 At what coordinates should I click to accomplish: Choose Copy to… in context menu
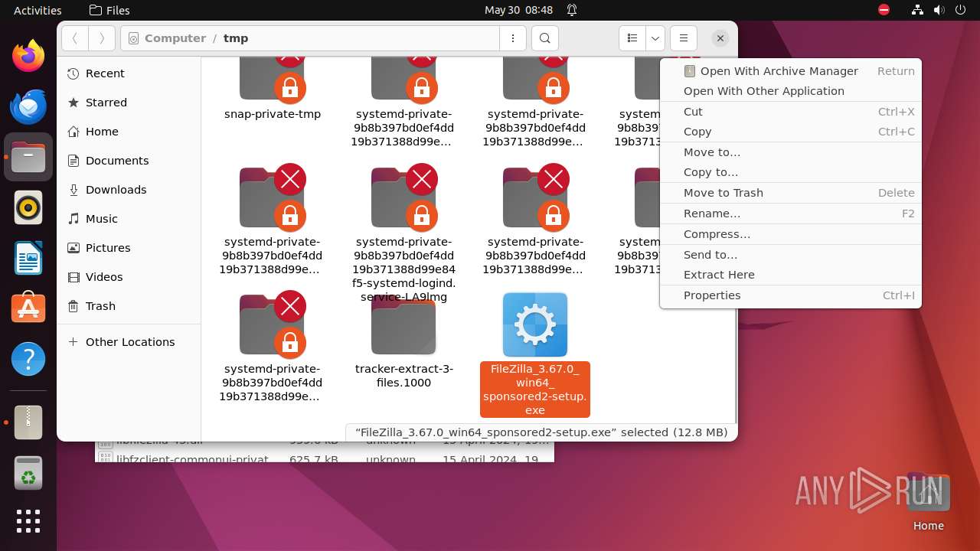point(790,172)
